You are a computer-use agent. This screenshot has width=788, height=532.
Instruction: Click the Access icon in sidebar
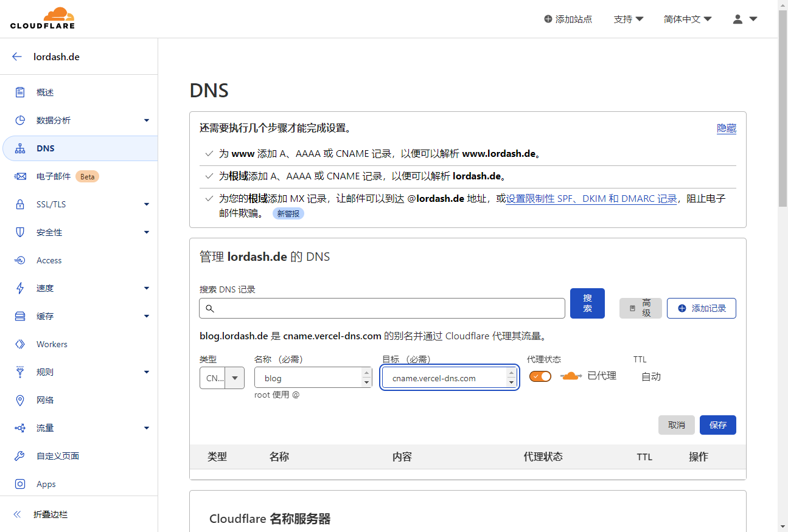(x=20, y=260)
